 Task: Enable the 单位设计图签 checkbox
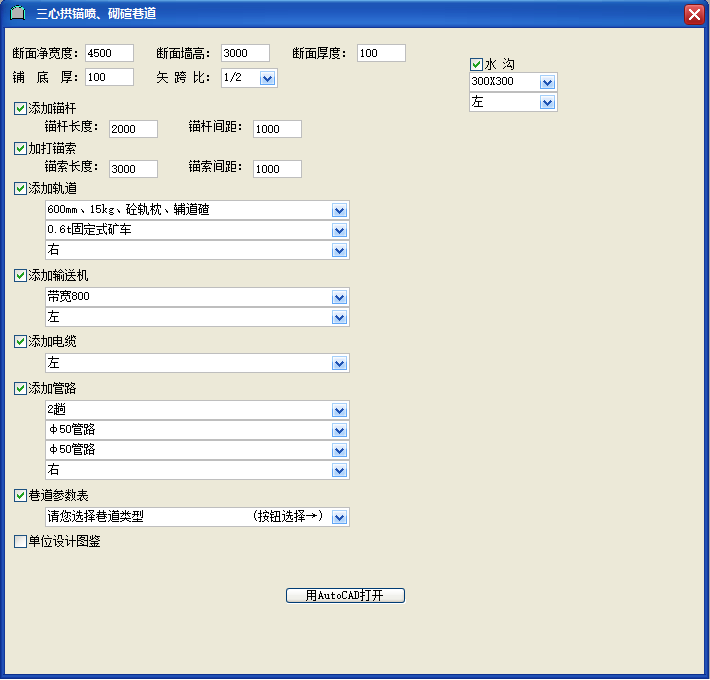point(21,542)
